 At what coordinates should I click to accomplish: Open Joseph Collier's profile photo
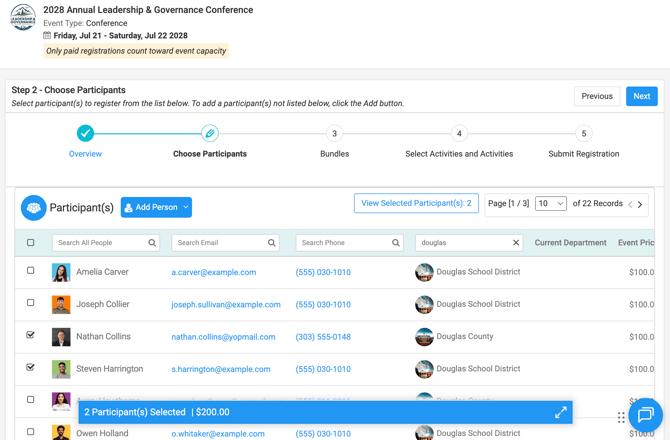pos(61,305)
